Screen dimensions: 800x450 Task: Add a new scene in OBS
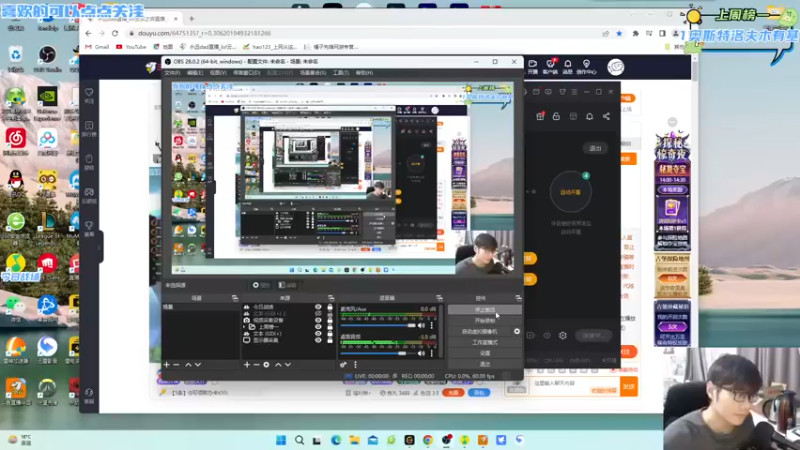pos(166,365)
